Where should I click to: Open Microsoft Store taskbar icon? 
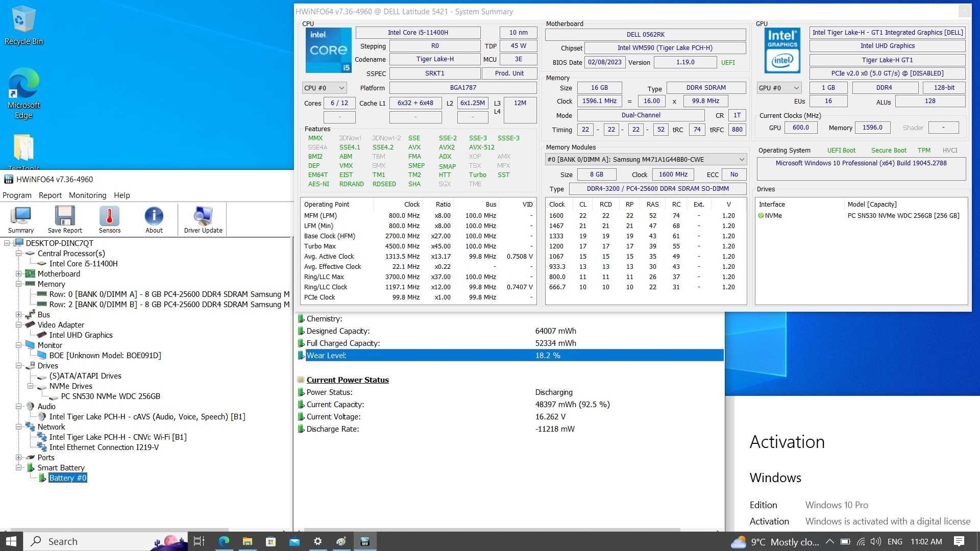coord(271,541)
